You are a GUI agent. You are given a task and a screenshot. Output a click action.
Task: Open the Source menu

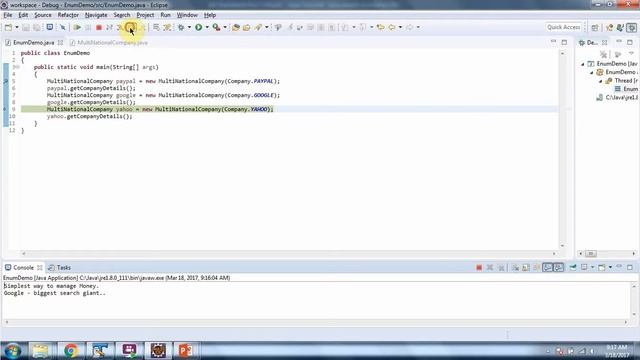(43, 15)
